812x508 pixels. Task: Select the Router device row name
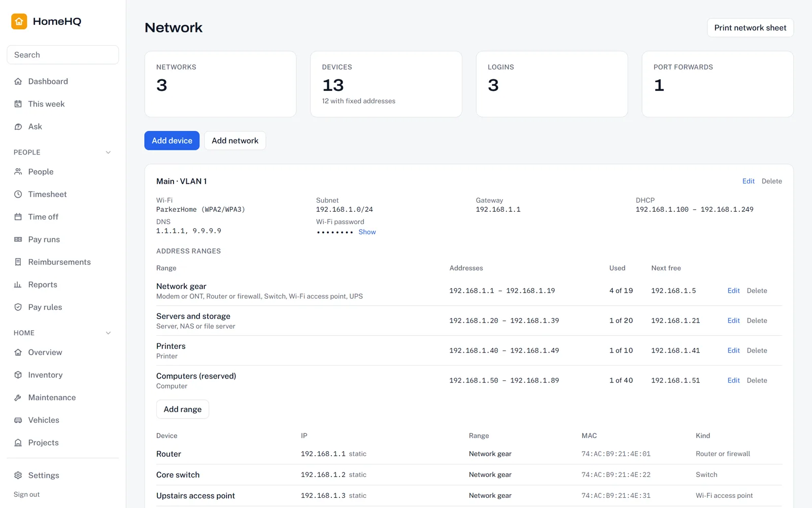(x=168, y=454)
